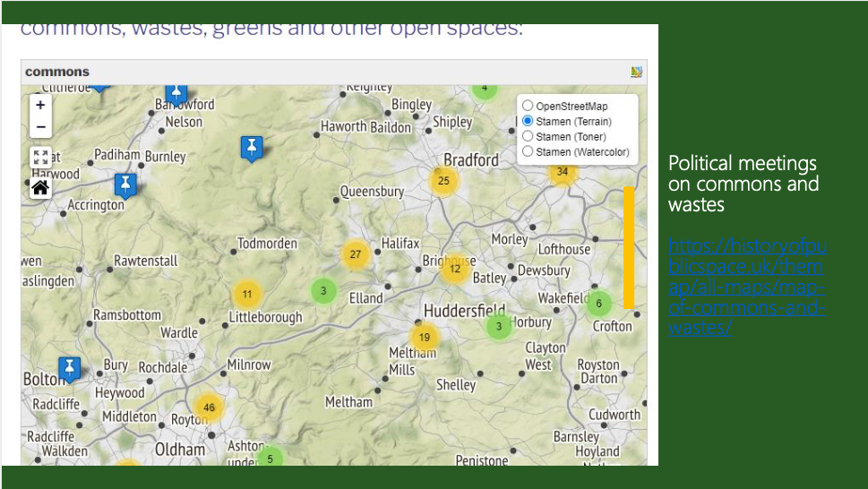The width and height of the screenshot is (868, 489).
Task: Select the OpenStreetMap base layer
Action: point(528,106)
